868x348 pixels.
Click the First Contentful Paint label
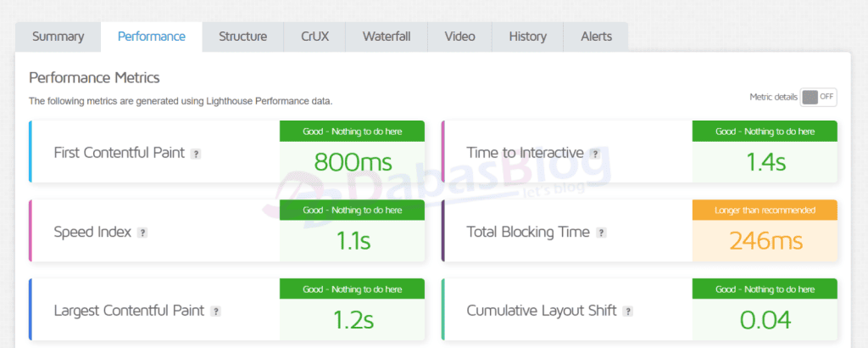tap(119, 153)
